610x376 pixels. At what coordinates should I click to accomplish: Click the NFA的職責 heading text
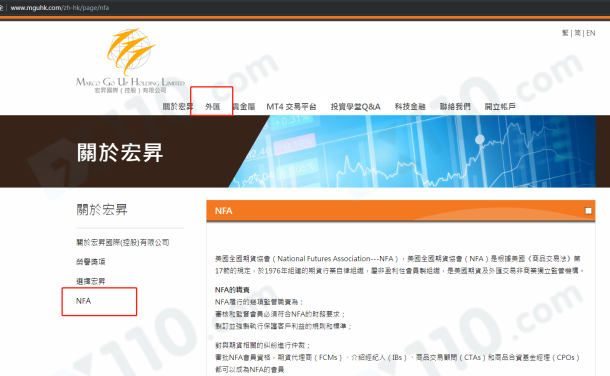pyautogui.click(x=232, y=290)
